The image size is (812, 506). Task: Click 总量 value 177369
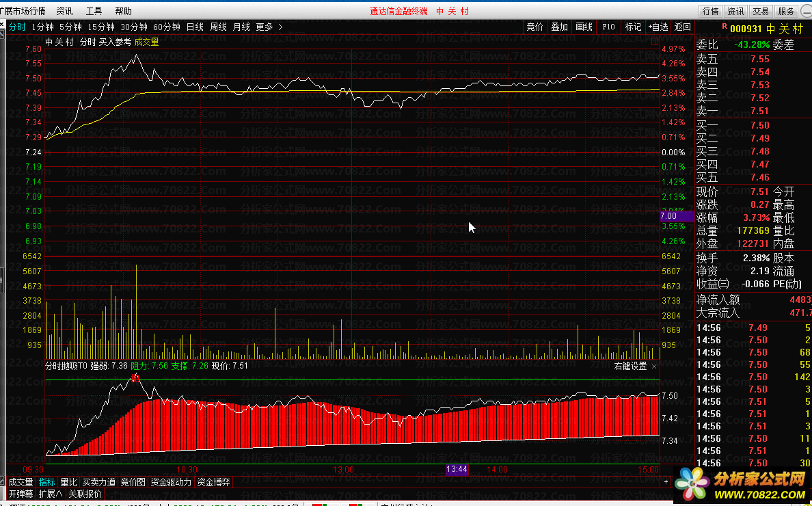click(752, 230)
